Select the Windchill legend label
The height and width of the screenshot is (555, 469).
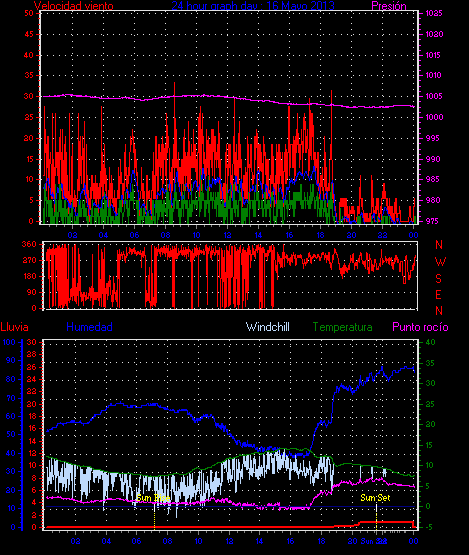tap(268, 327)
